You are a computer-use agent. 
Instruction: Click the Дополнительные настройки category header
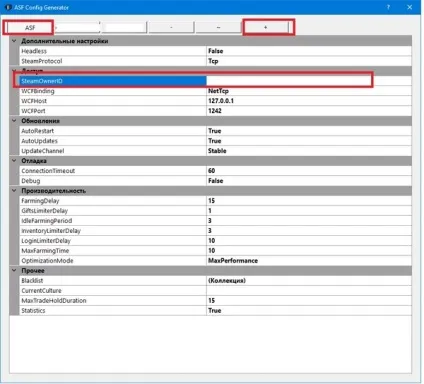pyautogui.click(x=211, y=41)
